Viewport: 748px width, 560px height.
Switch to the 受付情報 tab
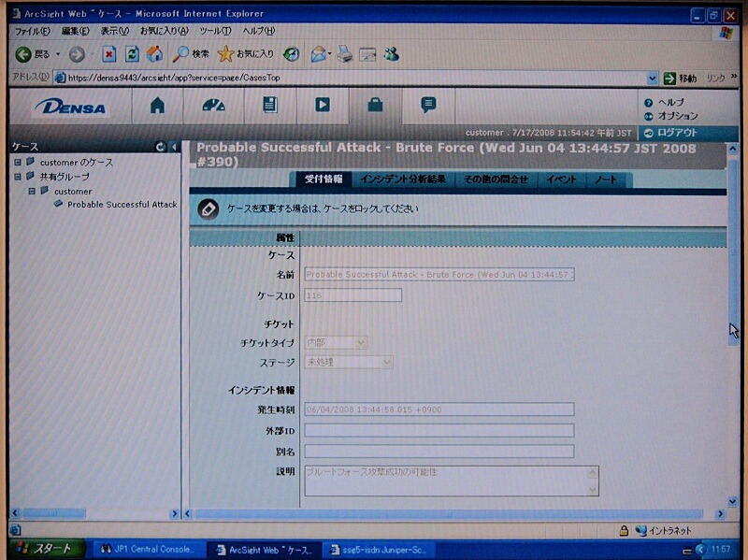(x=324, y=179)
